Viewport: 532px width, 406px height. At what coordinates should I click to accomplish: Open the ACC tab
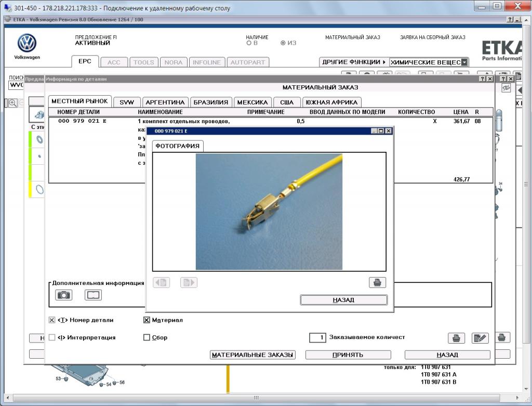[114, 62]
